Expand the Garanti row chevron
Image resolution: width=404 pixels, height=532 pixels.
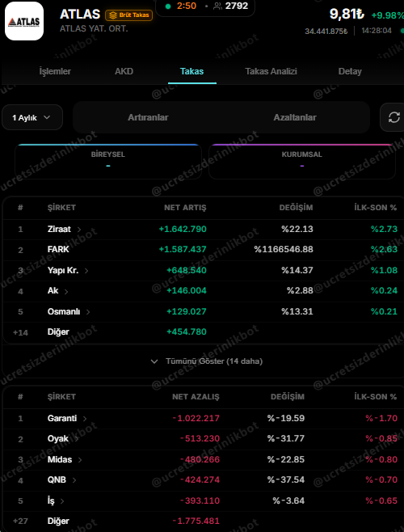[85, 419]
